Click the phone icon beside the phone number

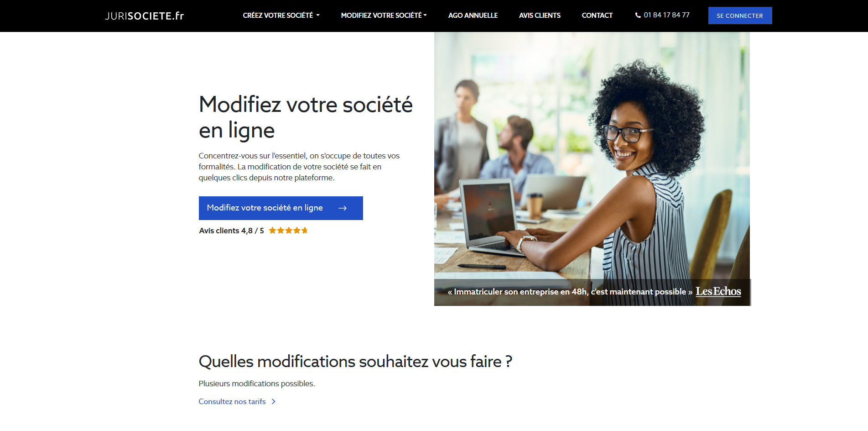point(638,15)
